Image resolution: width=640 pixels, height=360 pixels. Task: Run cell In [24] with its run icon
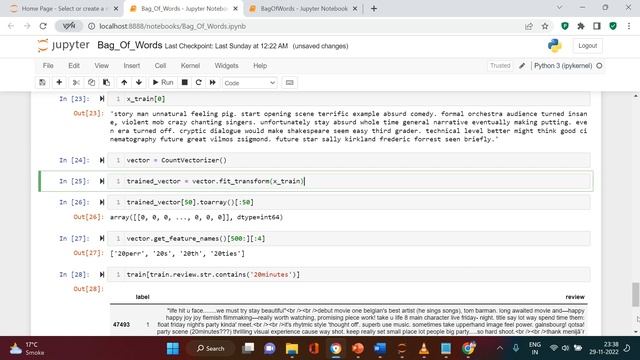pos(102,160)
